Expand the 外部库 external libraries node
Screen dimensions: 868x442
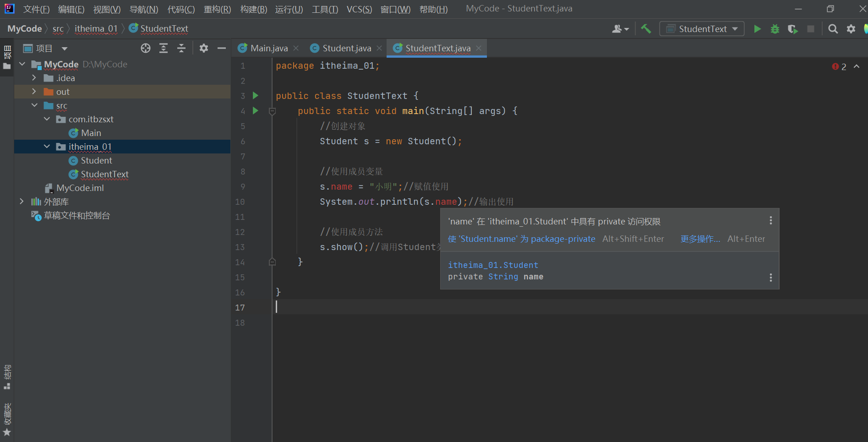coord(22,202)
